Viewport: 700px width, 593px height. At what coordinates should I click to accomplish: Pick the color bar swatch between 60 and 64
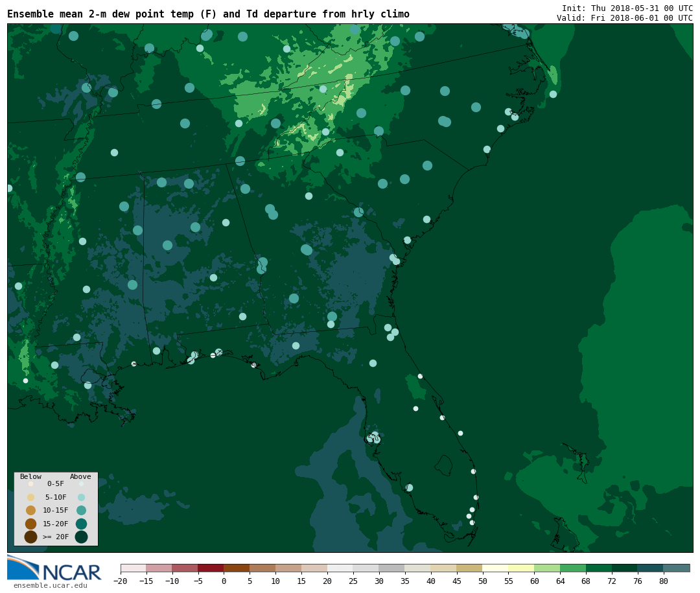pyautogui.click(x=546, y=568)
